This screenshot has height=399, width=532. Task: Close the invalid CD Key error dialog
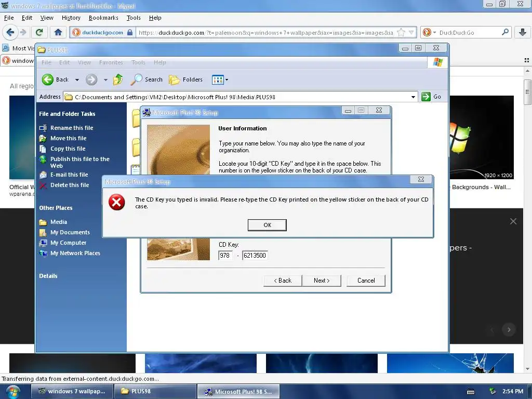[x=421, y=179]
